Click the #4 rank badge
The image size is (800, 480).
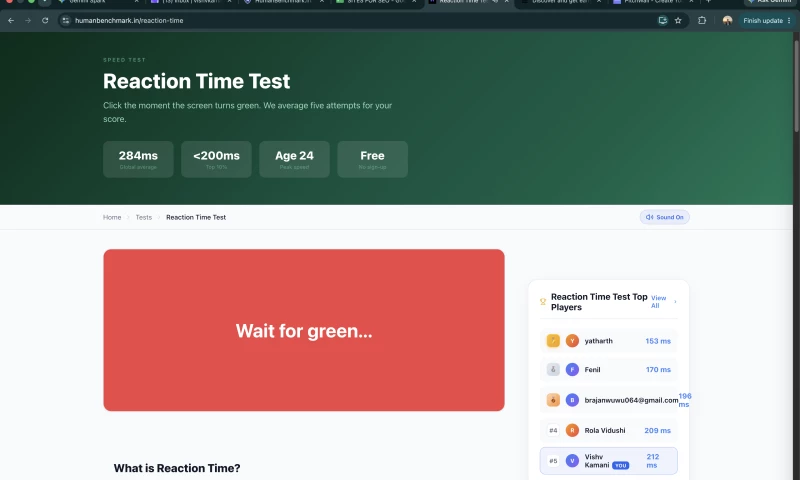pyautogui.click(x=553, y=431)
